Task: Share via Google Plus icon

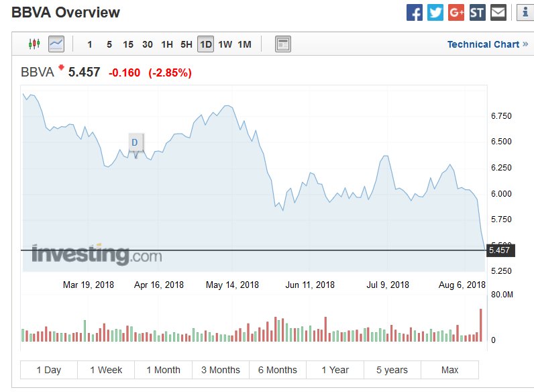Action: pos(456,13)
